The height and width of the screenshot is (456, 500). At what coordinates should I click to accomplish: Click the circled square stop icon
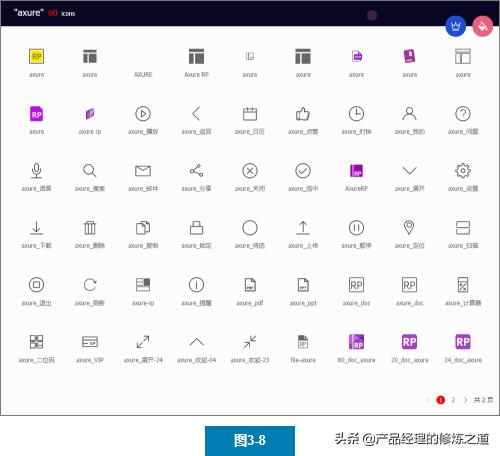coord(37,285)
